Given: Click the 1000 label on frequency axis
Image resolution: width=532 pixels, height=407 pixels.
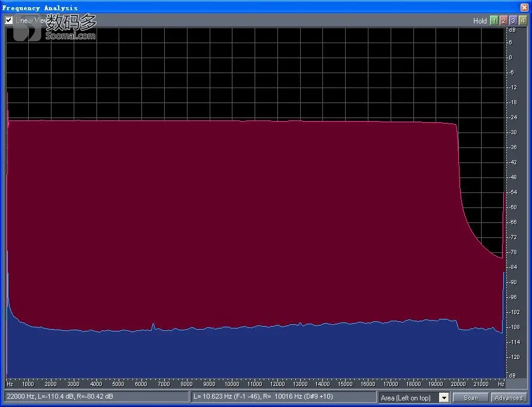Looking at the screenshot, I should coord(28,384).
